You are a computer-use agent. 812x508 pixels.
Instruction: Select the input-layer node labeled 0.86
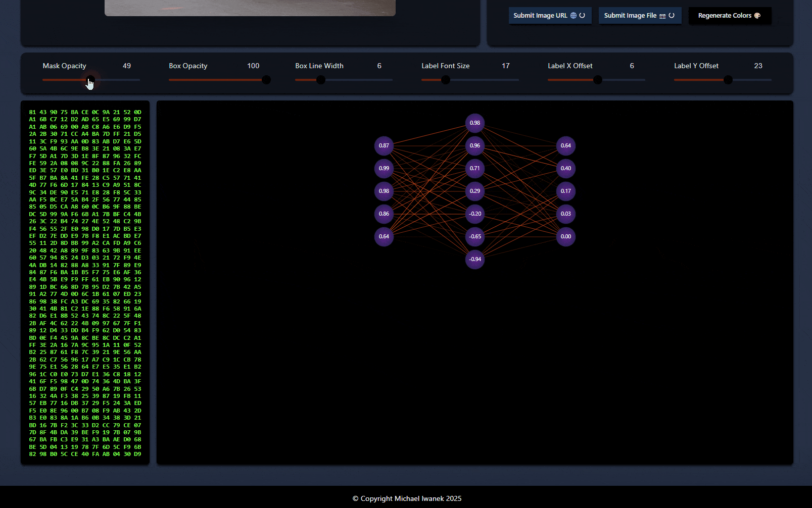[384, 214]
